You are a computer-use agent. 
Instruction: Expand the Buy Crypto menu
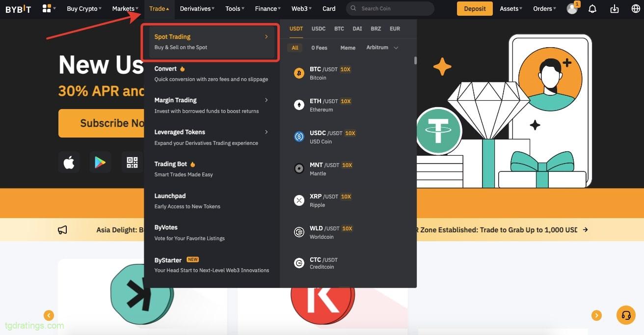pos(84,8)
